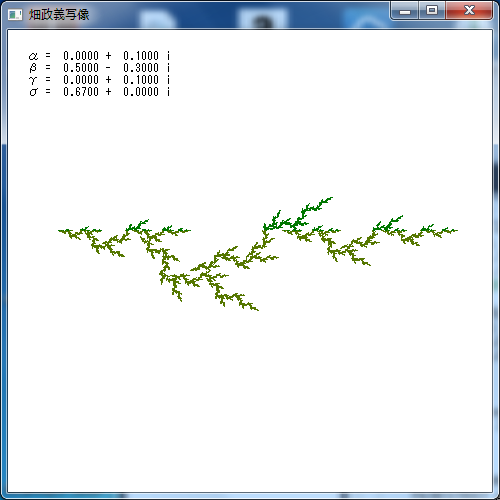The height and width of the screenshot is (500, 500).
Task: Select the gamma real value 0.0000
Action: (x=81, y=80)
